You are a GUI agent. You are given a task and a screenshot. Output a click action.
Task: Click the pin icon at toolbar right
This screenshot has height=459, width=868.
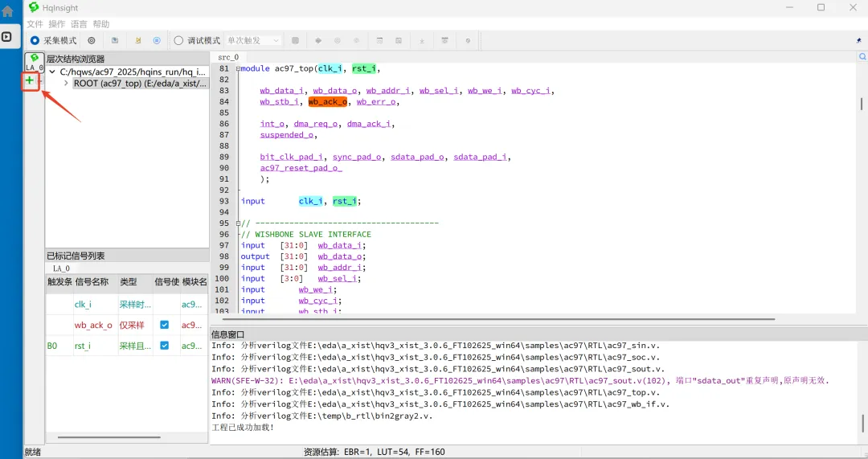click(858, 40)
